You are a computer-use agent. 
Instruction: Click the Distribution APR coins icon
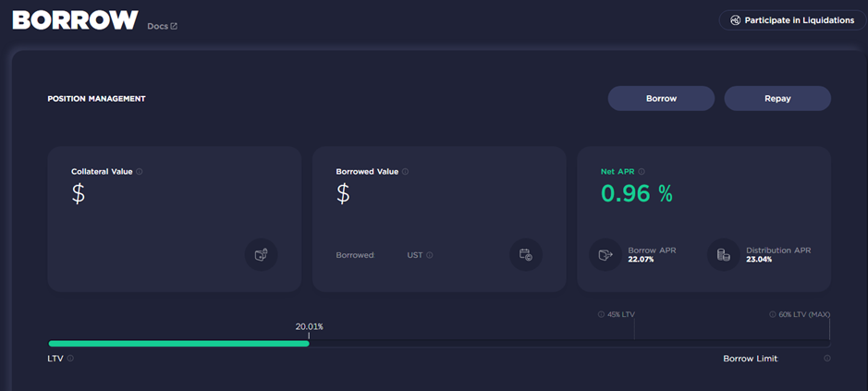[x=724, y=255]
